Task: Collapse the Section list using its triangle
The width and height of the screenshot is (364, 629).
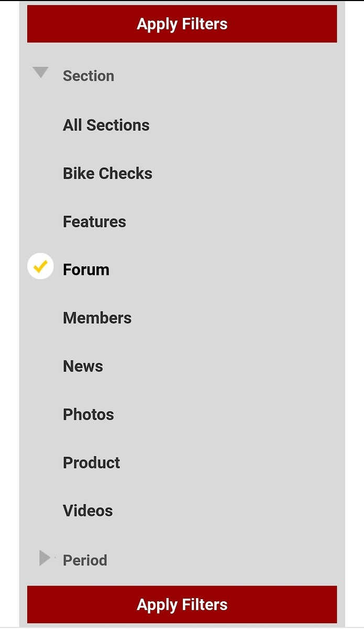Action: coord(40,72)
